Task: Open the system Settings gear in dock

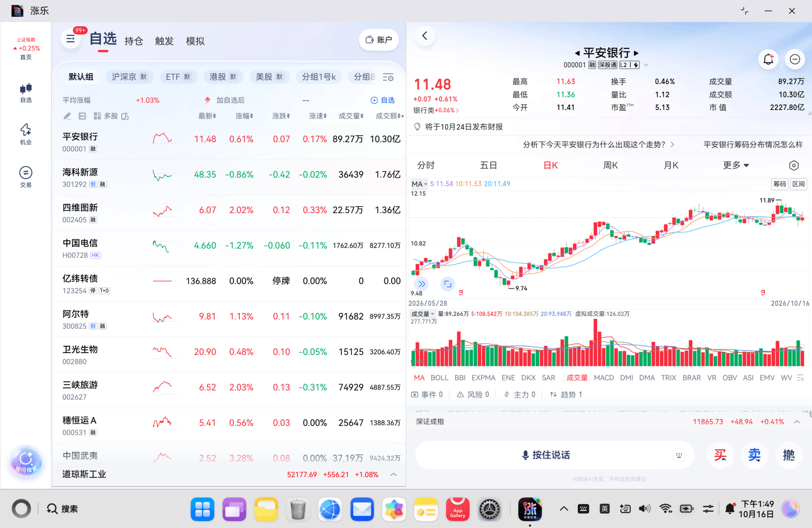Action: pos(489,509)
